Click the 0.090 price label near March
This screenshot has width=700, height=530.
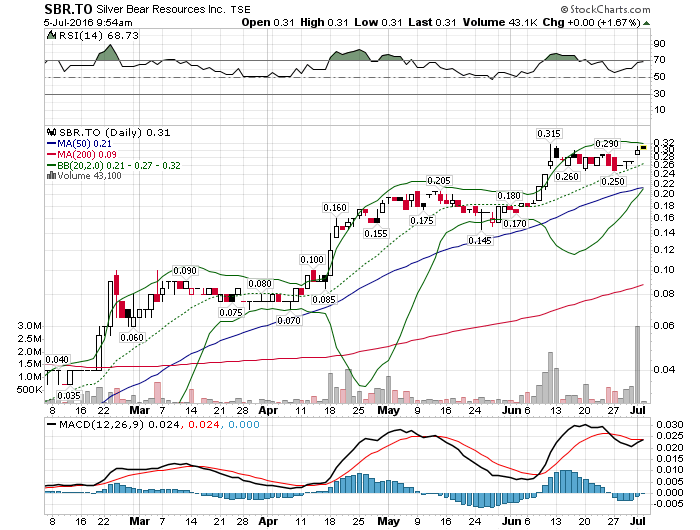185,270
